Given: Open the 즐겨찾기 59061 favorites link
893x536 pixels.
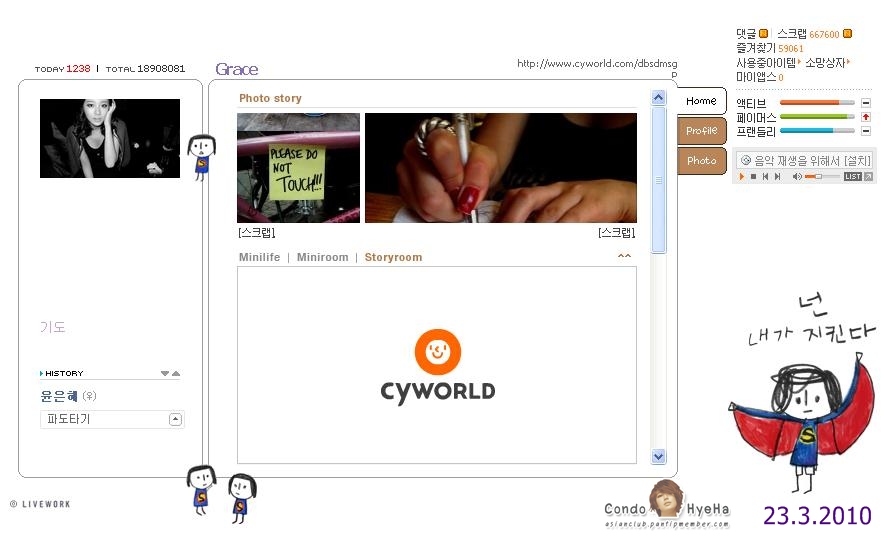Looking at the screenshot, I should point(769,48).
